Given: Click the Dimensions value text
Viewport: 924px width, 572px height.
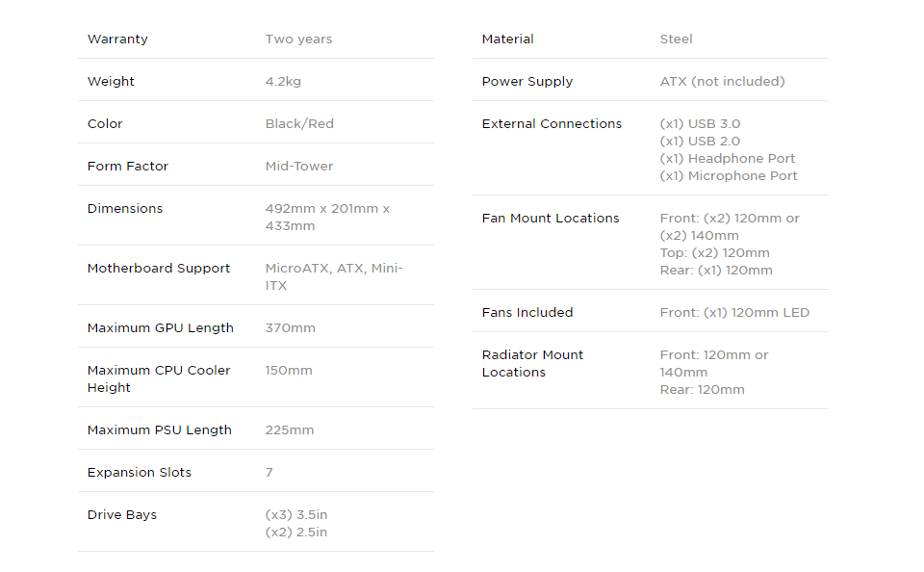Looking at the screenshot, I should tap(327, 217).
